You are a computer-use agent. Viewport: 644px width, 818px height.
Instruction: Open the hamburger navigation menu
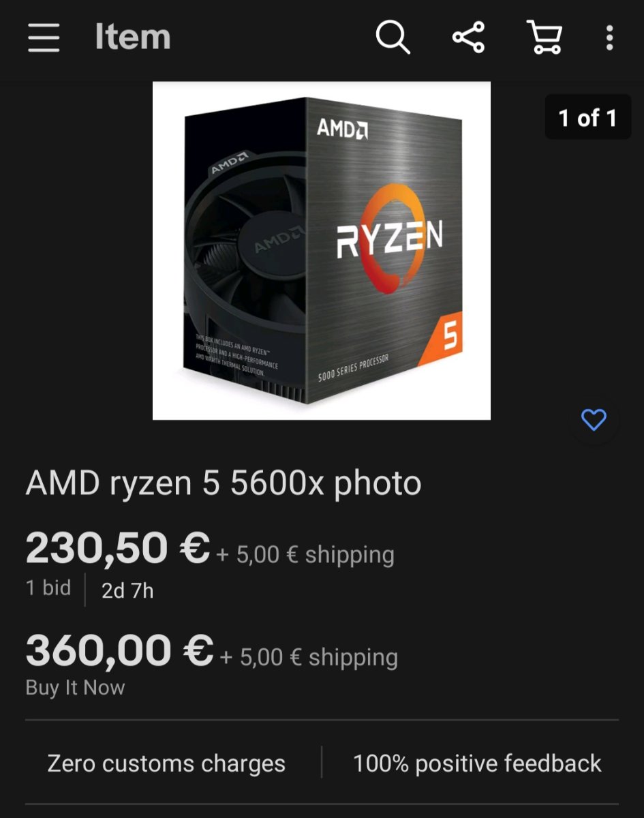tap(44, 37)
